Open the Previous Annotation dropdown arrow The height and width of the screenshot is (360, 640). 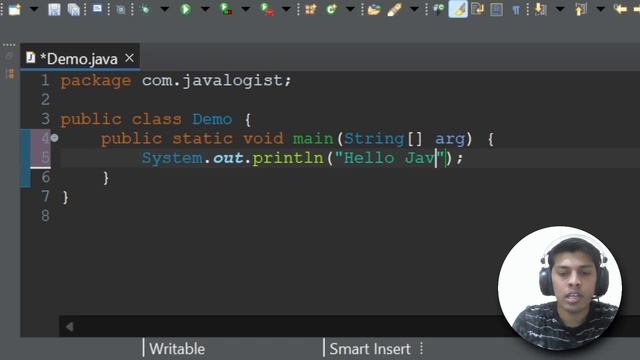click(600, 9)
